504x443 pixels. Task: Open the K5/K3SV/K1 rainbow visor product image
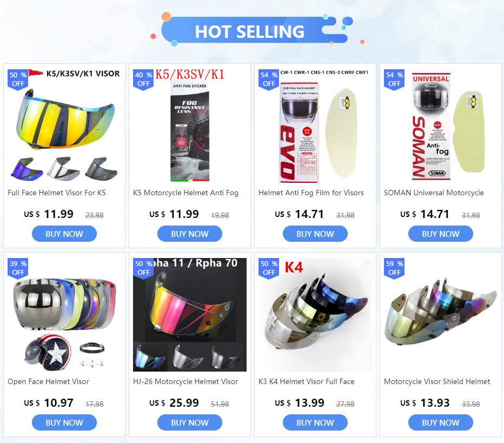(x=64, y=125)
